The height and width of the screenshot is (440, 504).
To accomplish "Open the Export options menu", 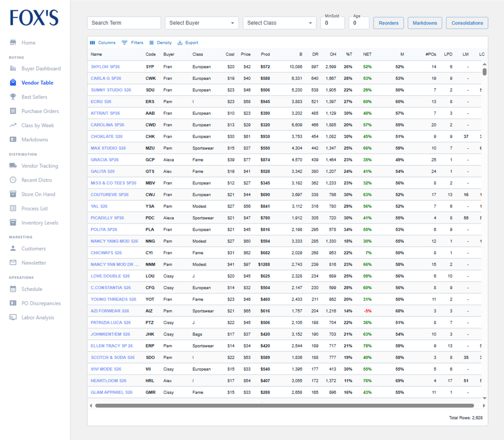I will (188, 43).
